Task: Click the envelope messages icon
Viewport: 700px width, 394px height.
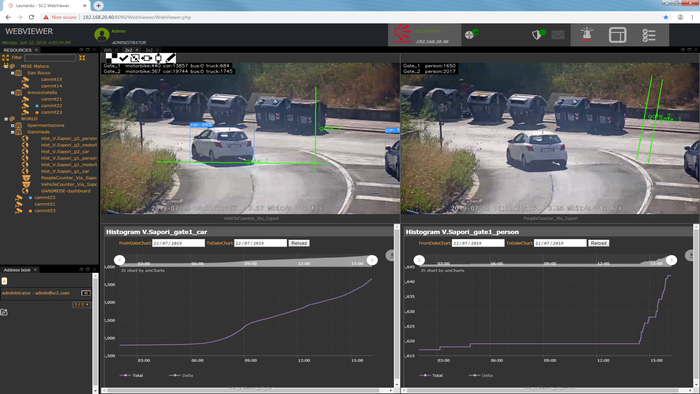Action: (x=558, y=34)
